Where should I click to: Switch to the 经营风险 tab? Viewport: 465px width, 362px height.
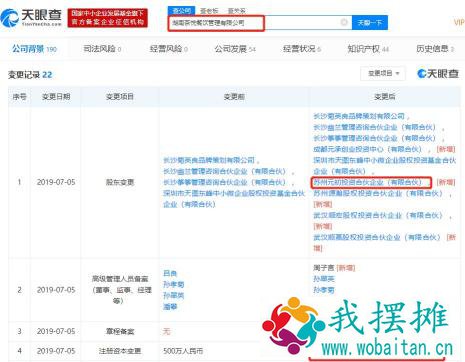point(169,49)
